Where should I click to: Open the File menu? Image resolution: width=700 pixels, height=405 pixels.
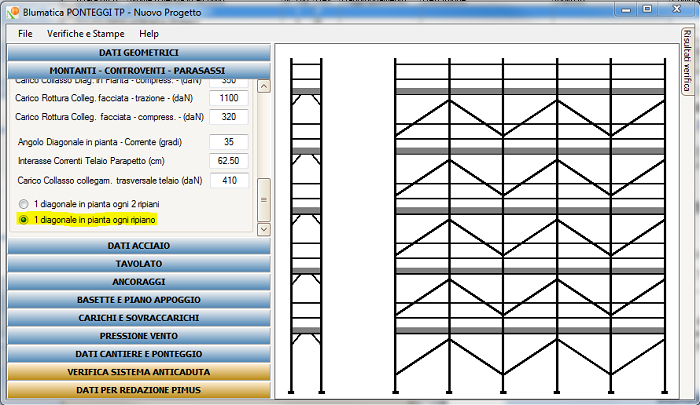tap(25, 34)
